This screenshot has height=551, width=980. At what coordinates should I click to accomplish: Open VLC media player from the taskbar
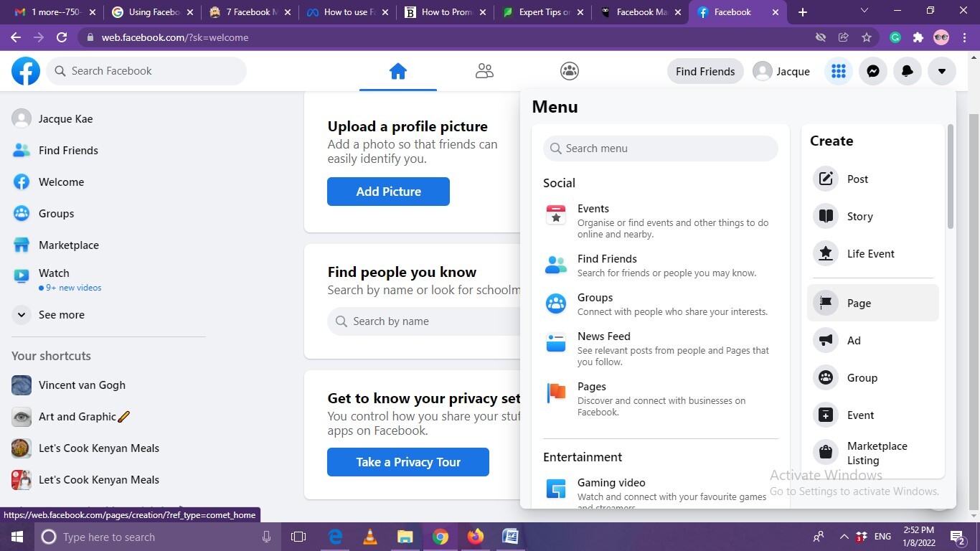(x=370, y=537)
